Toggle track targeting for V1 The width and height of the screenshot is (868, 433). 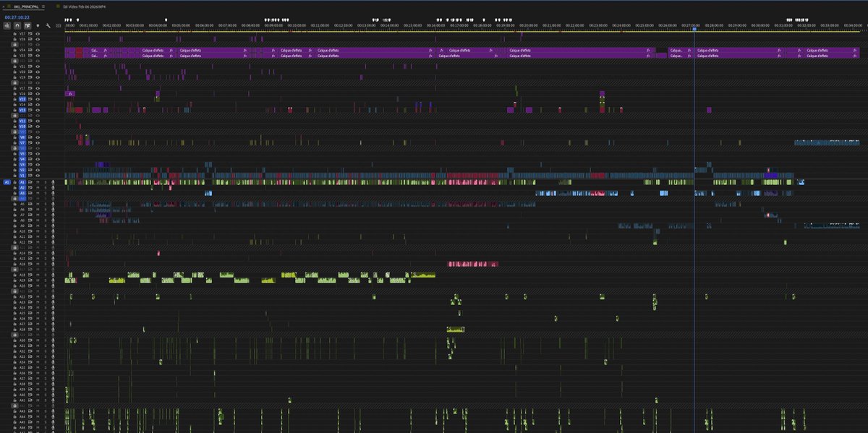click(x=22, y=176)
